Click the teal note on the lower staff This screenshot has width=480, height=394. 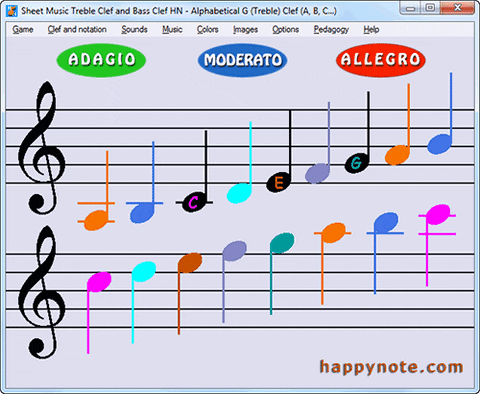point(282,243)
